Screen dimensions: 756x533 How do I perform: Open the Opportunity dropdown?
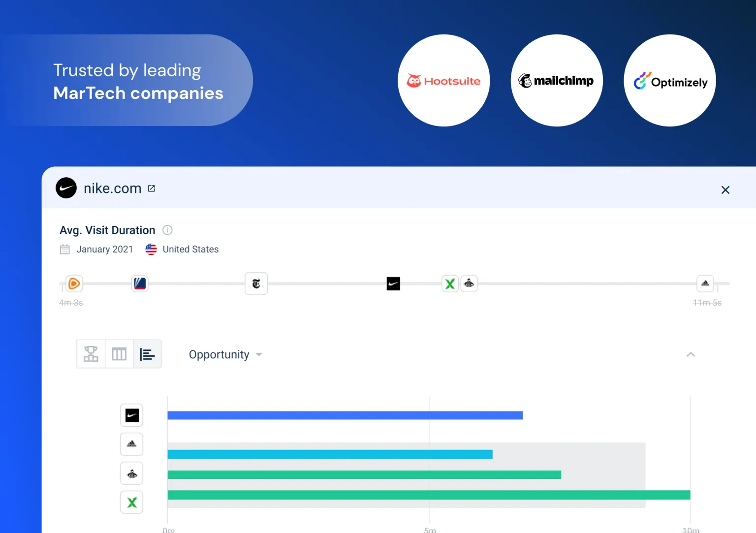[225, 354]
